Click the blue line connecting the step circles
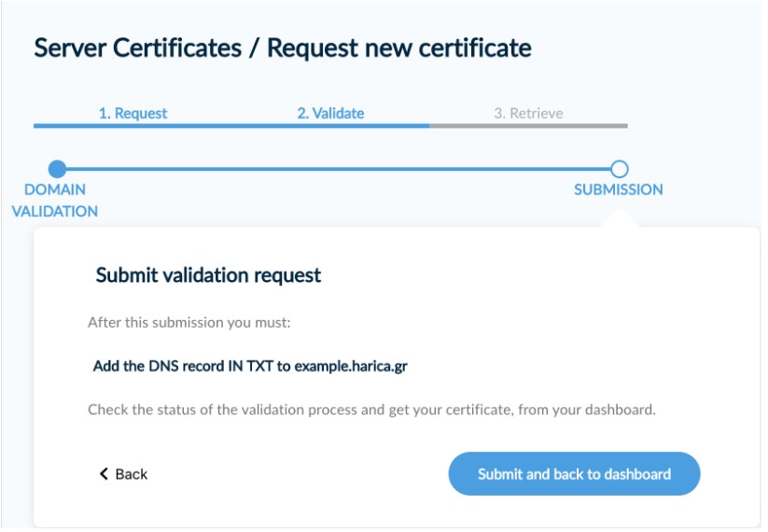Viewport: 768px width, 532px height. (x=336, y=169)
